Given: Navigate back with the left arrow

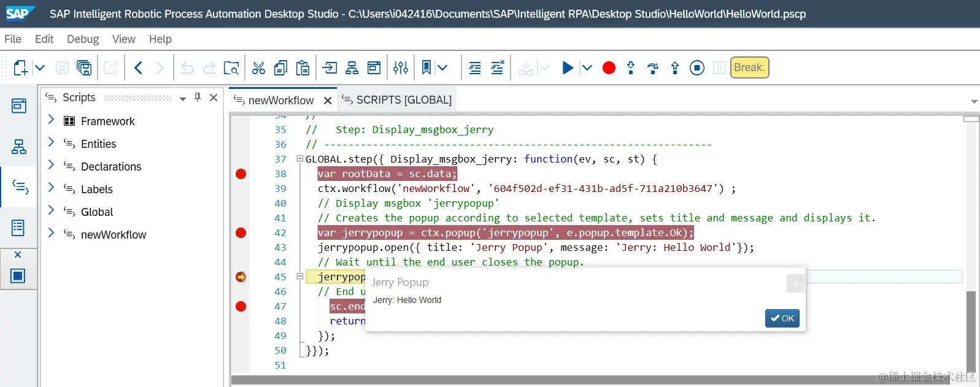Looking at the screenshot, I should coord(139,67).
